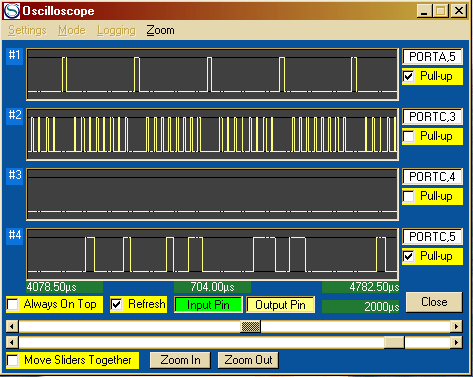Click the PORTA,5 pin field
The height and width of the screenshot is (377, 473).
click(432, 57)
